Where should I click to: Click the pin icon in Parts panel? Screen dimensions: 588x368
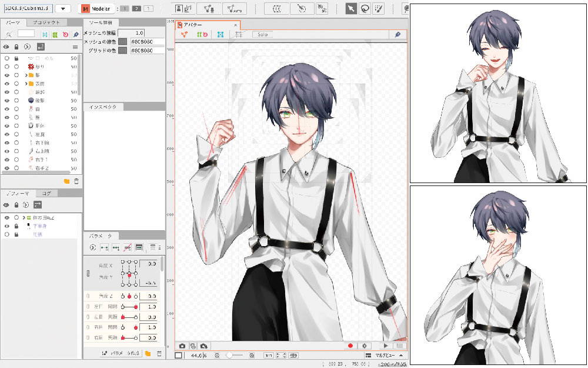[76, 34]
